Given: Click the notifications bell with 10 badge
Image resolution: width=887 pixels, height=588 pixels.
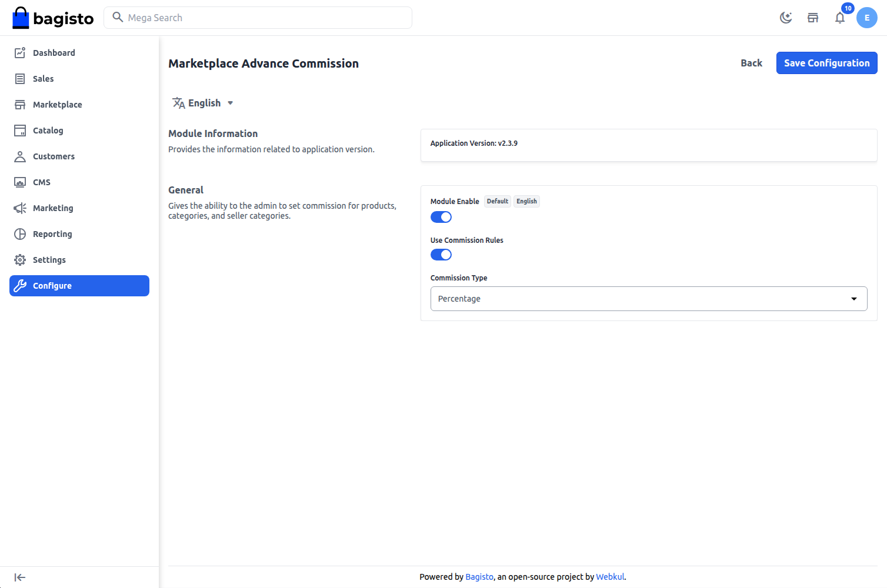Looking at the screenshot, I should click(840, 18).
